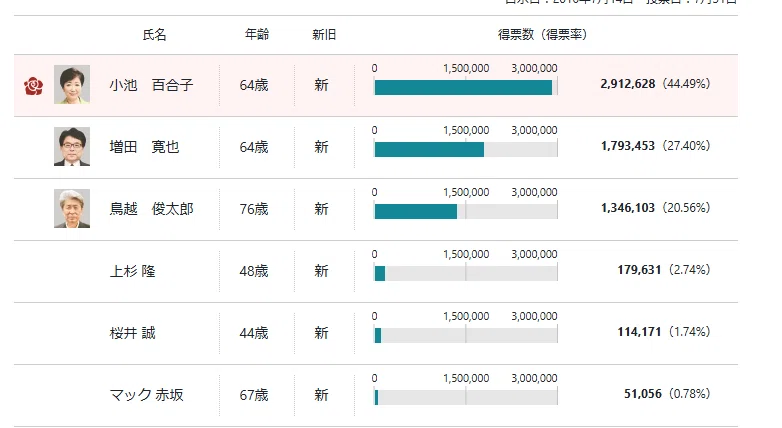Click the red rose winner icon
The width and height of the screenshot is (782, 428).
click(x=33, y=86)
